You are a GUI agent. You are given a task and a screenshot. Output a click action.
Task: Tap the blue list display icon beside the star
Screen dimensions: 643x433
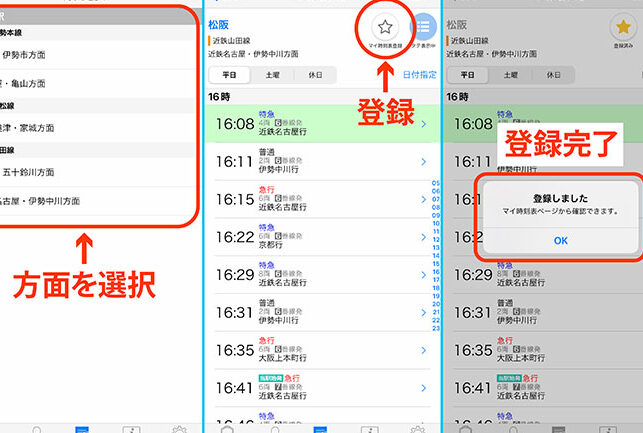[x=423, y=27]
